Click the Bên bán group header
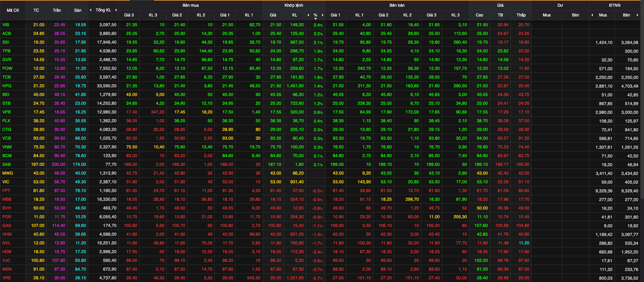 (397, 5)
